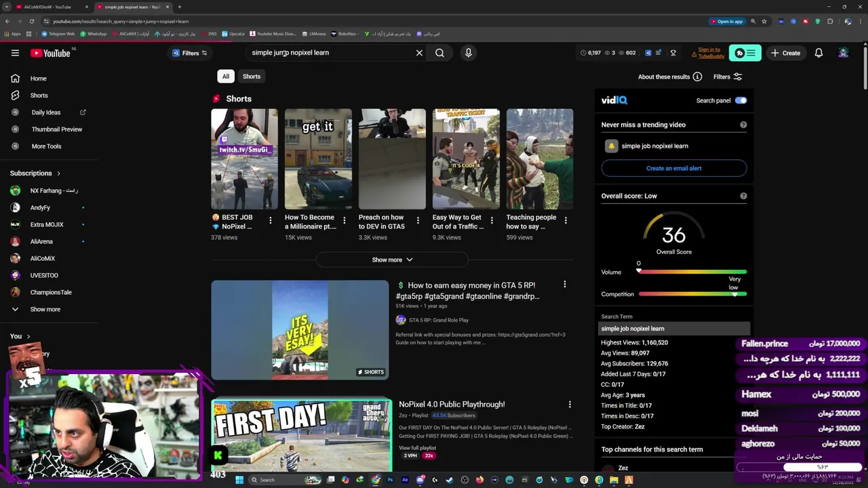Open BEST JOB NoPixel short thumbnail
This screenshot has width=868, height=488.
coord(244,159)
